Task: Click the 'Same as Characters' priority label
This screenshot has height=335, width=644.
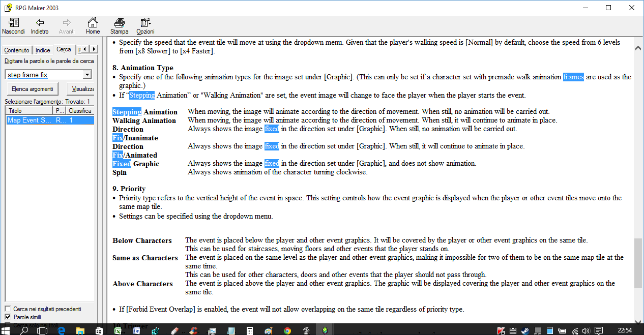Action: coord(145,258)
